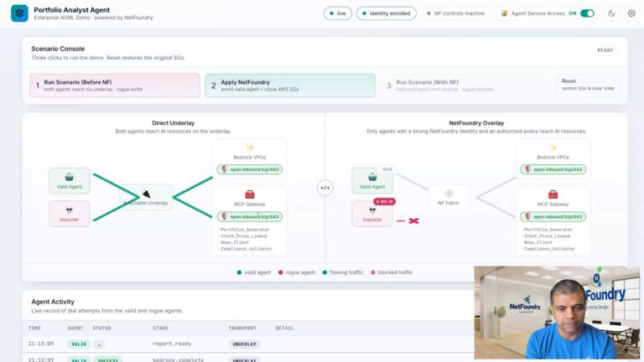Click Bedrock VPCe sparkle icon in Direct Underlay
Image resolution: width=644 pixels, height=362 pixels.
coord(249,147)
